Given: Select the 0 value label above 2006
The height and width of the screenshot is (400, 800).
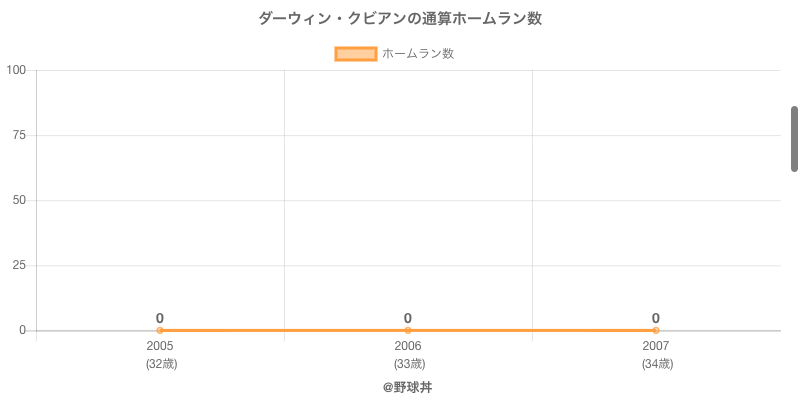Looking at the screenshot, I should (408, 318).
